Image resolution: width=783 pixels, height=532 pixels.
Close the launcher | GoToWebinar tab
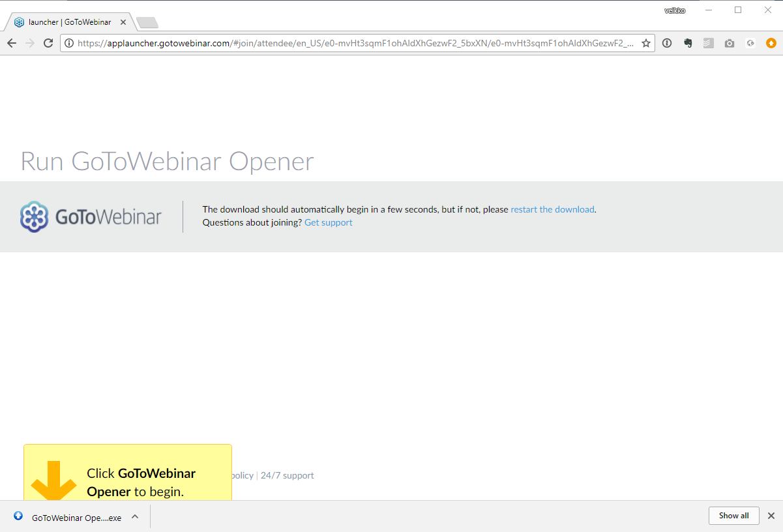click(x=123, y=22)
